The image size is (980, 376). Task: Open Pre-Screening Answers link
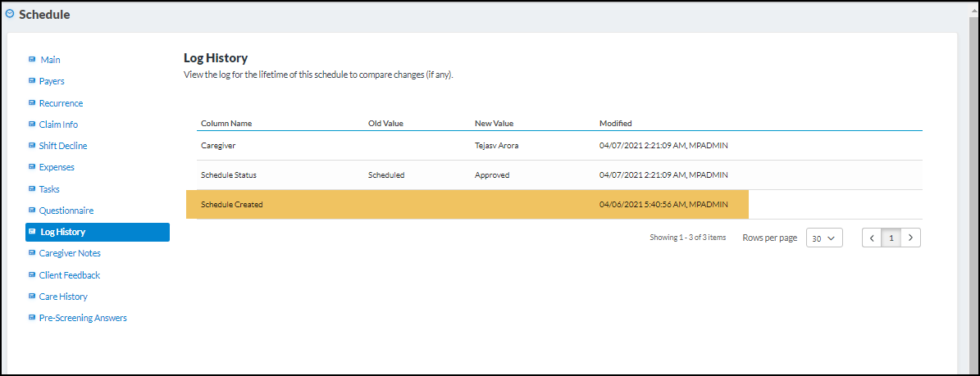point(83,318)
